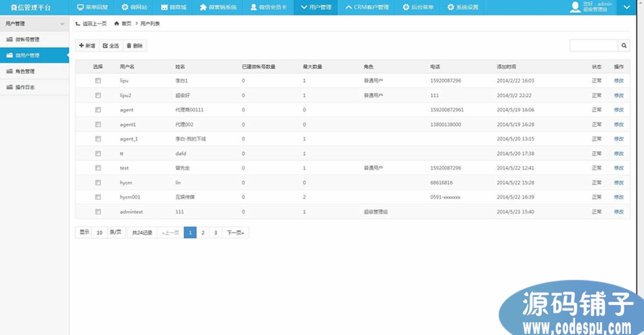Screen dimensions: 644x335
Task: Edit user tt via its 修改 link
Action: tap(619, 153)
